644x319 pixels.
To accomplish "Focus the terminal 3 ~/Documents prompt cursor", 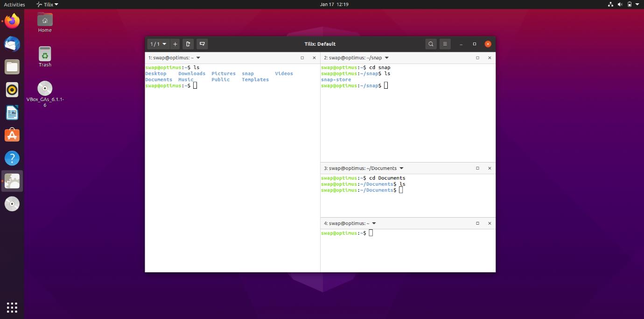I will point(401,190).
